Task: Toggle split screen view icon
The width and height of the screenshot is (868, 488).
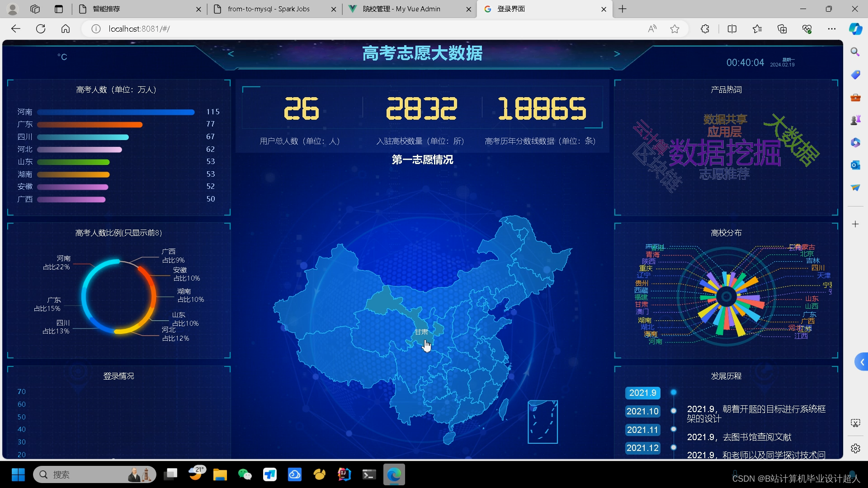Action: [732, 29]
